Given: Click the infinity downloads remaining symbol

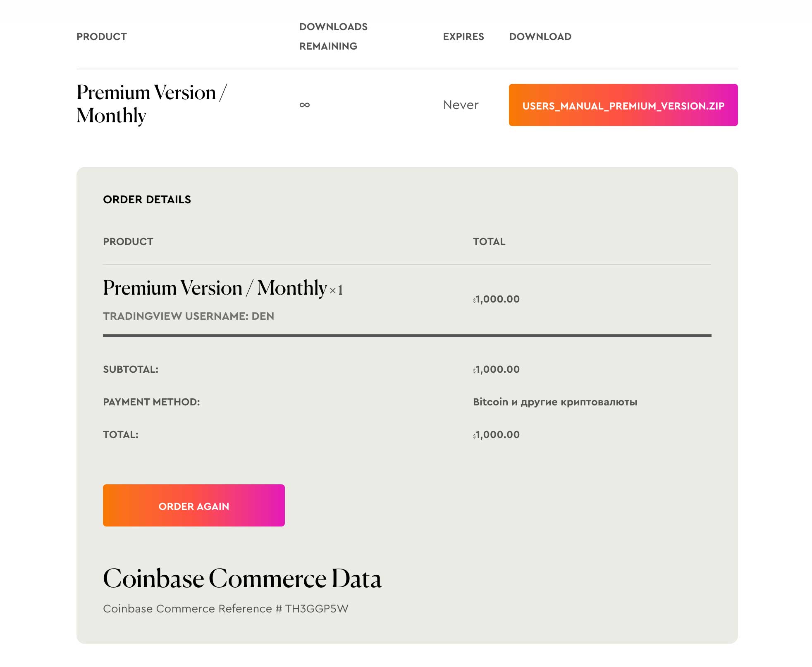Looking at the screenshot, I should tap(305, 105).
